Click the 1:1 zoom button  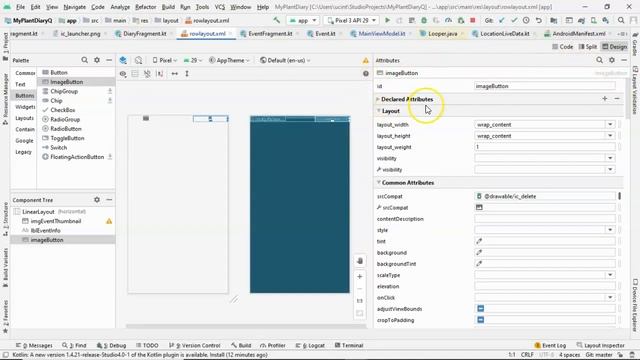point(360,301)
